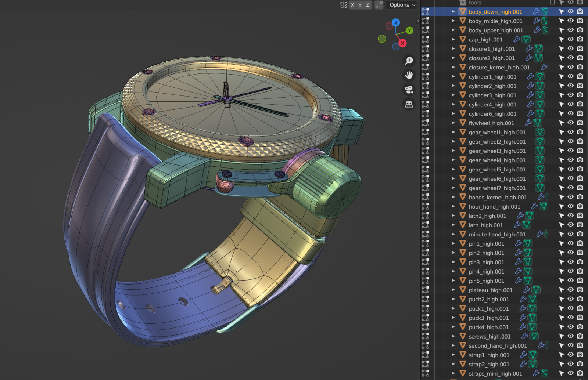
Task: Toggle selectability arrow for pin3_high.001
Action: [561, 262]
